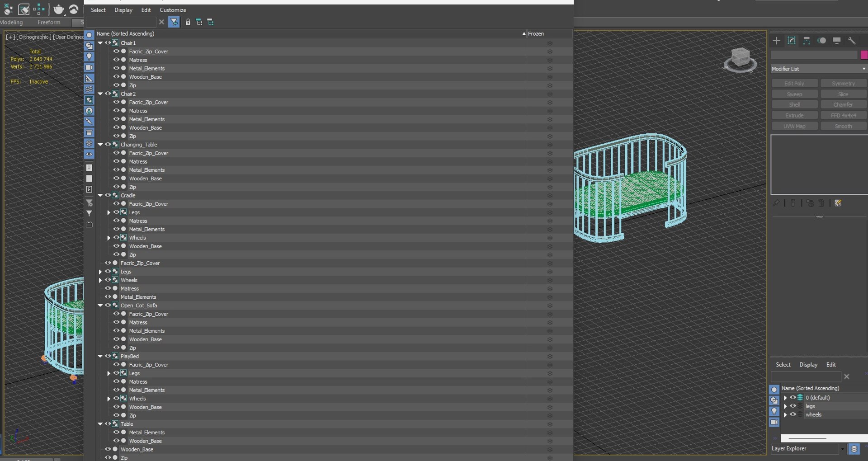Click the Chamfer modifier button
Image resolution: width=868 pixels, height=461 pixels.
point(843,105)
